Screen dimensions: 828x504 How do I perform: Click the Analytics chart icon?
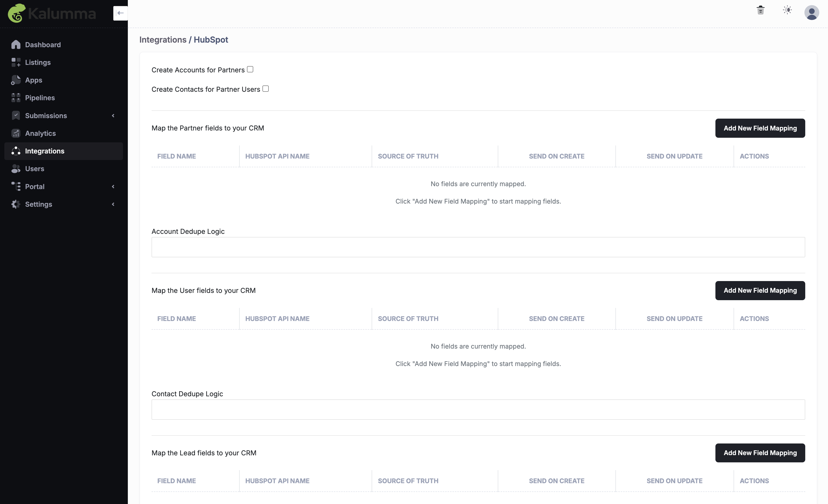click(x=16, y=133)
